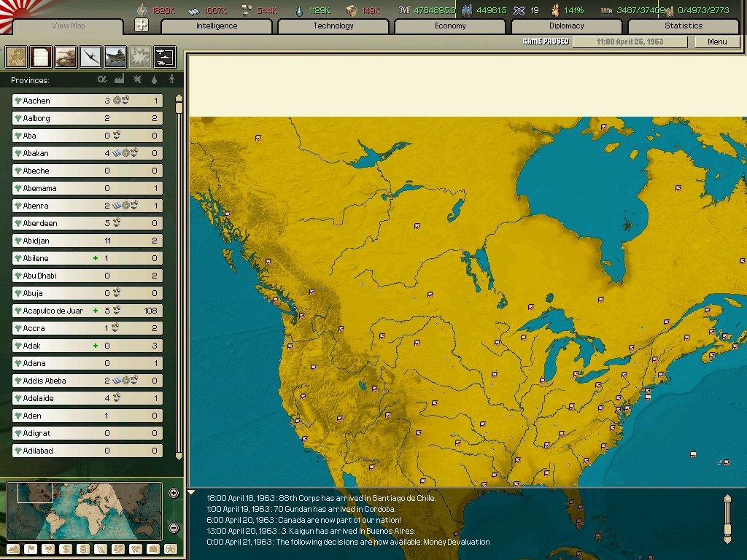Open the map overview screen

point(16,57)
